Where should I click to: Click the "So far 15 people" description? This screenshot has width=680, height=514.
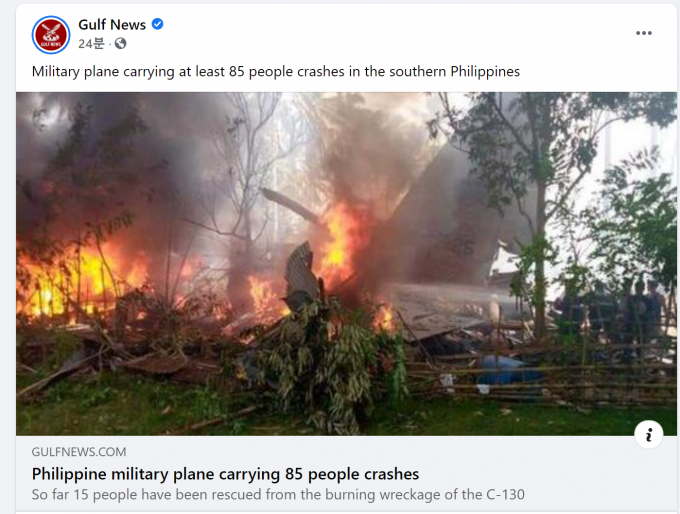(x=278, y=494)
